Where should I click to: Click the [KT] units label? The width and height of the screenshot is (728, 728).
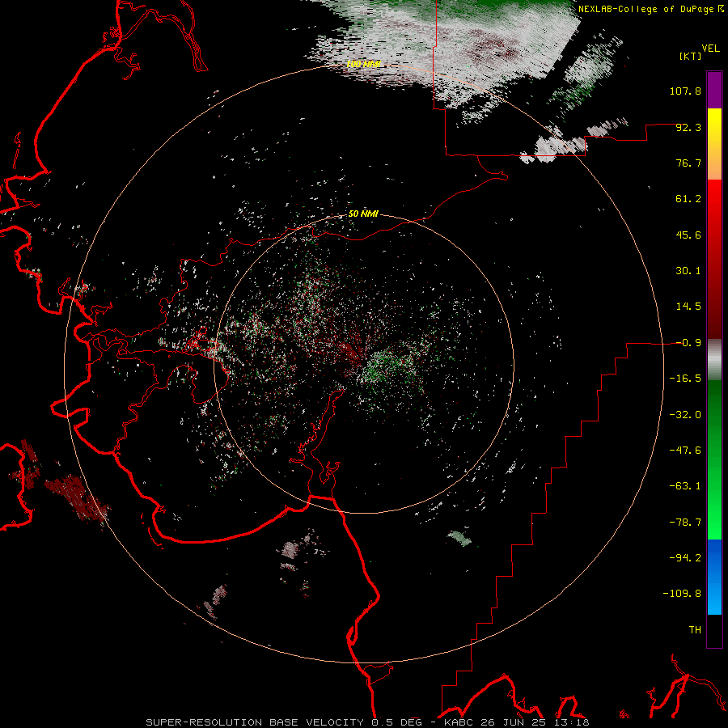[691, 56]
